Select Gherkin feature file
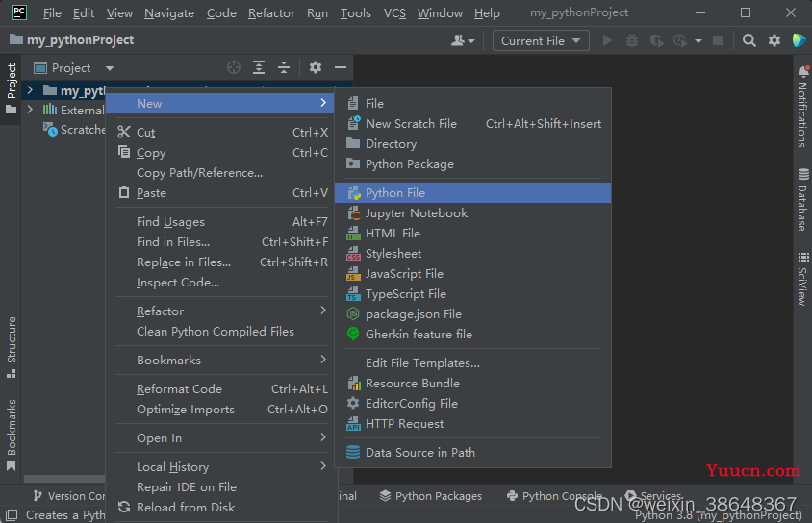 tap(472, 335)
